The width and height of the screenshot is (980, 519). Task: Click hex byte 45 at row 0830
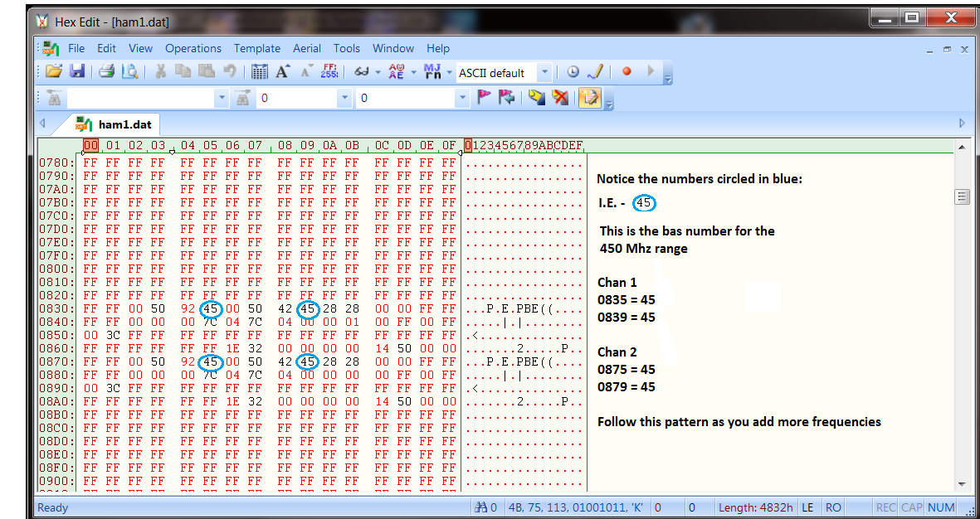click(x=211, y=308)
